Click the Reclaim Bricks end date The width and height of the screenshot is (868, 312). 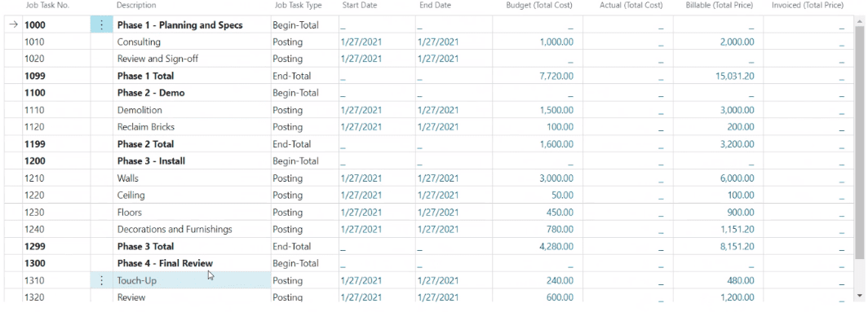pyautogui.click(x=438, y=127)
